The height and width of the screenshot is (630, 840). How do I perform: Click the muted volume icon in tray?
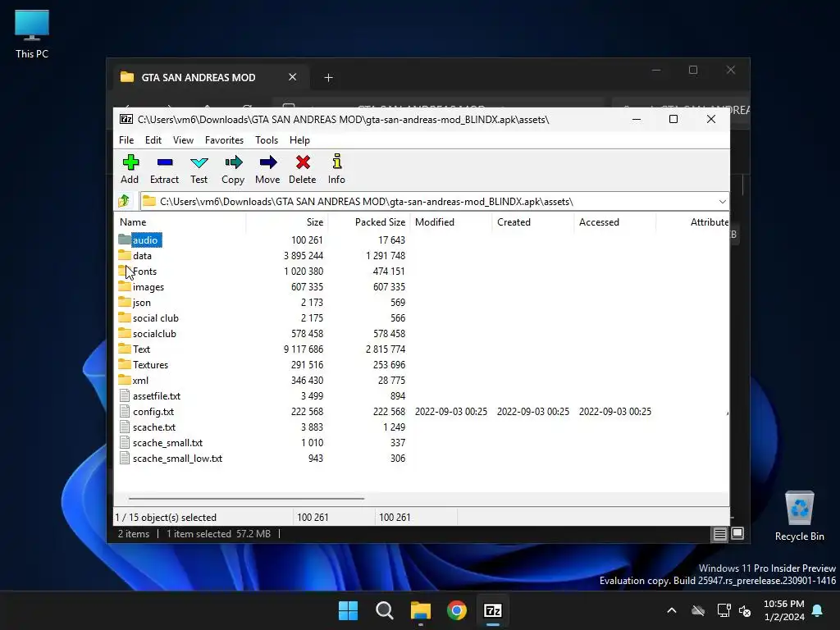745,610
